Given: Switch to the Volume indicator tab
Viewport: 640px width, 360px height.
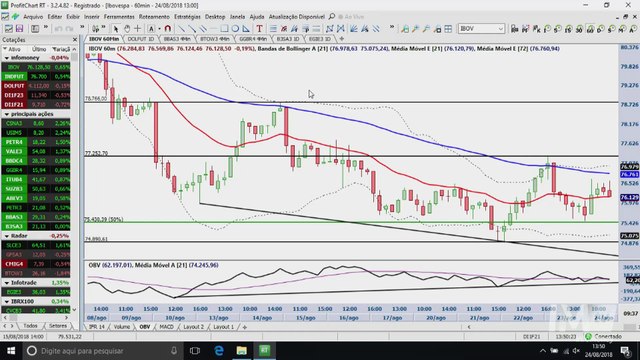Looking at the screenshot, I should [x=122, y=327].
